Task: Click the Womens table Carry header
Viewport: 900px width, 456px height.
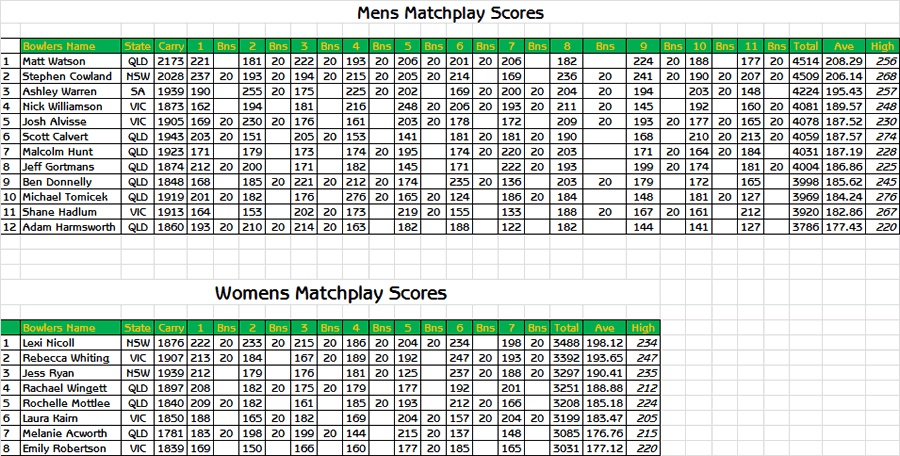Action: pyautogui.click(x=171, y=328)
